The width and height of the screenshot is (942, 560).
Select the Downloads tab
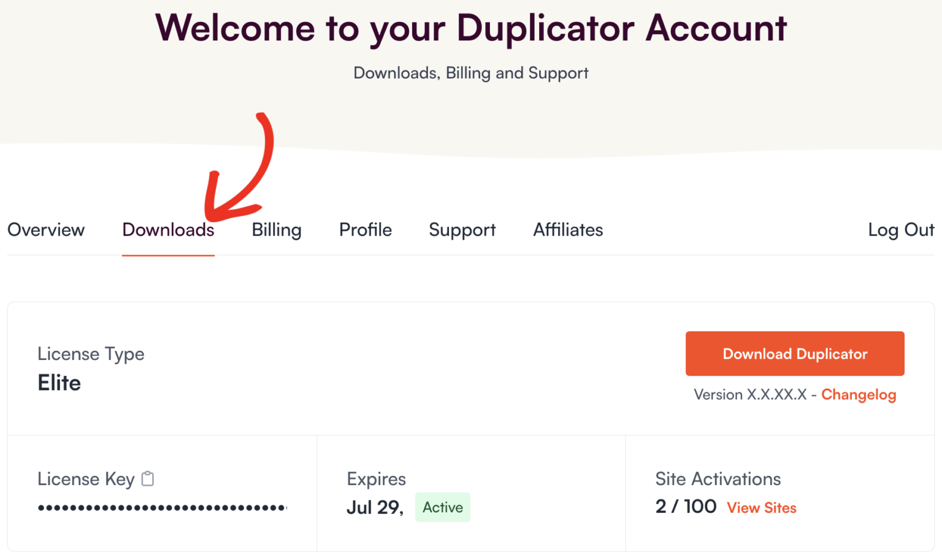tap(168, 230)
